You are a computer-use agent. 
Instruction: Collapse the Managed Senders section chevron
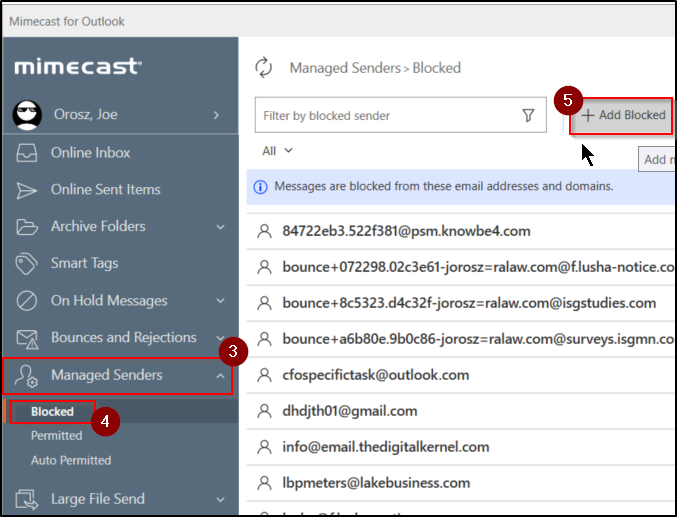(220, 375)
